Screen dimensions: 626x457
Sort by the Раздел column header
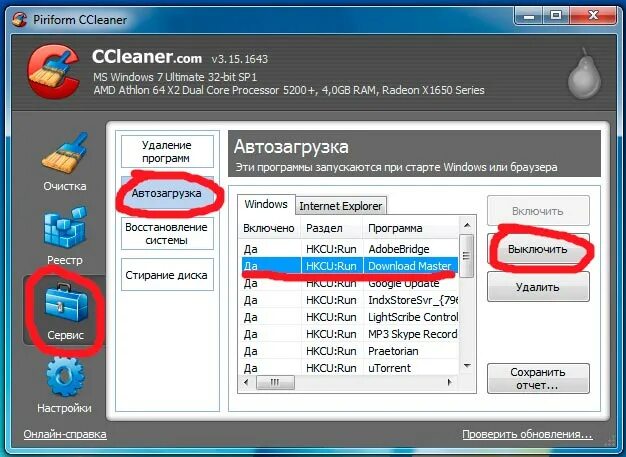tap(331, 228)
